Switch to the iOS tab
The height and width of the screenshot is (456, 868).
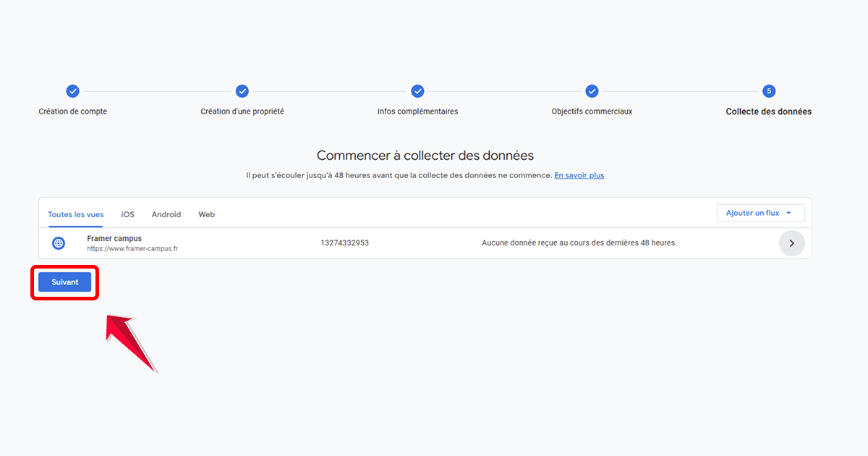(x=127, y=214)
